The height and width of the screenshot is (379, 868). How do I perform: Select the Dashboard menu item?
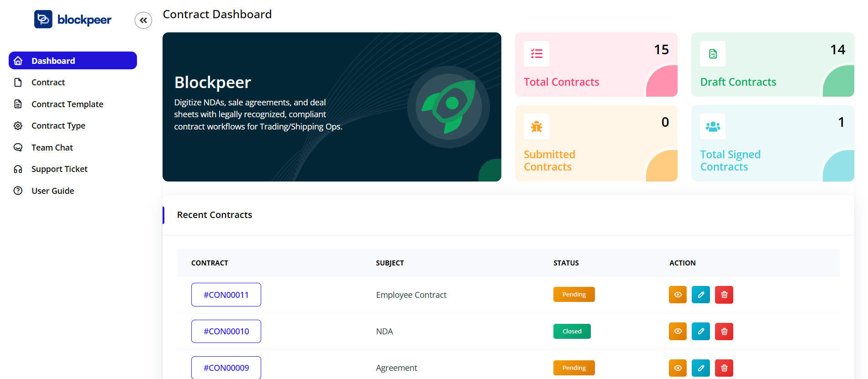click(x=53, y=60)
